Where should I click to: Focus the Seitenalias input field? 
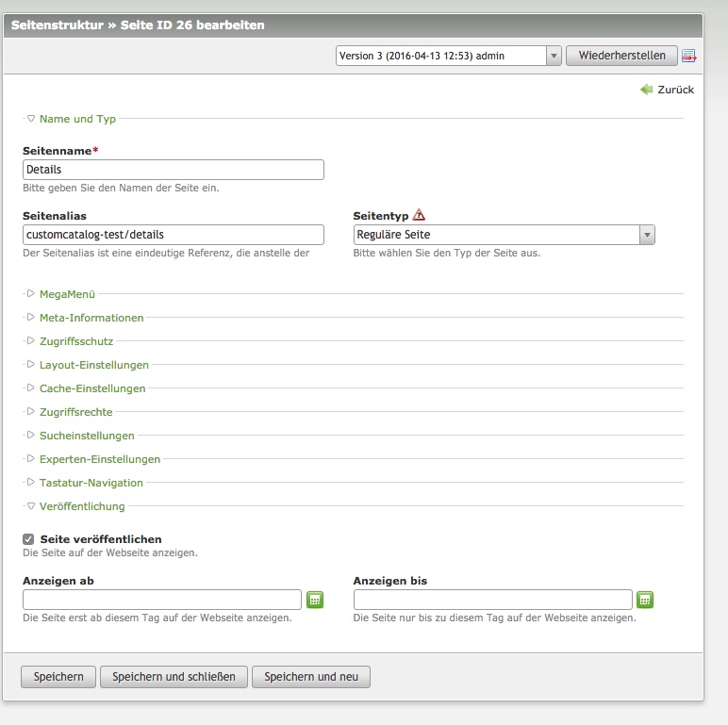coord(174,235)
